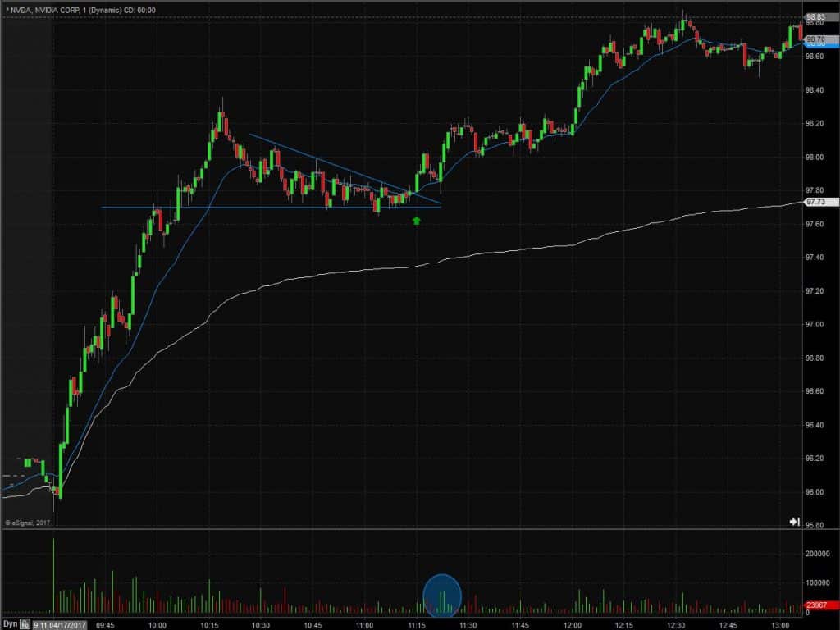
Task: Click the tall opening volume bar
Action: pyautogui.click(x=53, y=576)
